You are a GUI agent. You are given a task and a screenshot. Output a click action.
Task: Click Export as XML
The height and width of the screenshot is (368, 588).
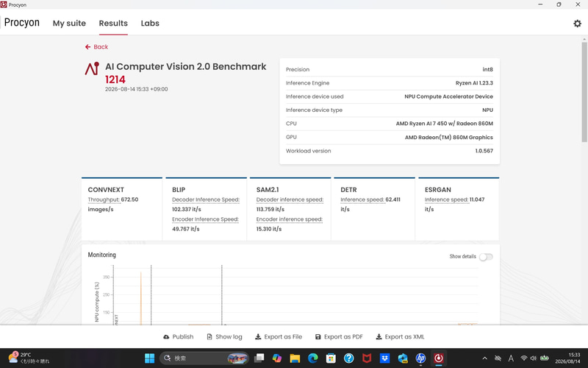(400, 337)
